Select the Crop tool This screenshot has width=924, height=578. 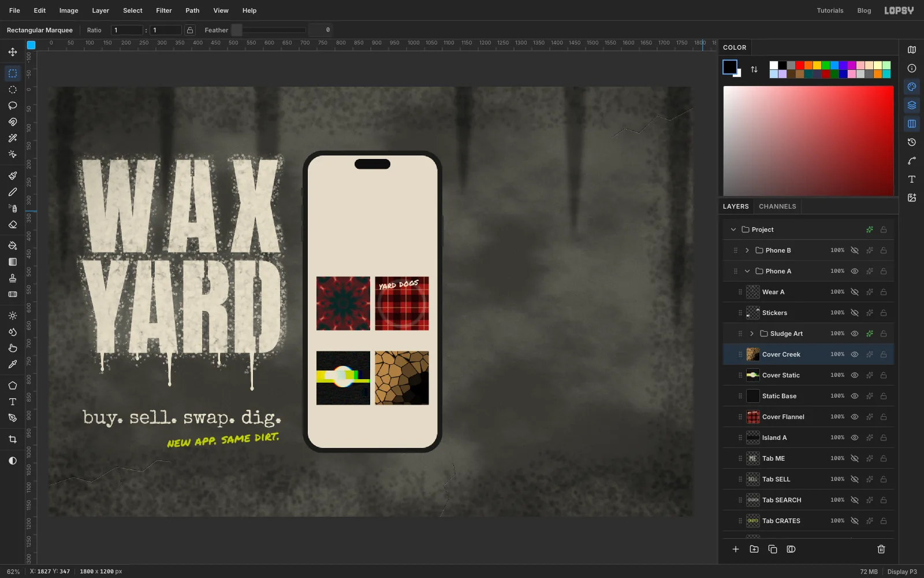(x=13, y=439)
